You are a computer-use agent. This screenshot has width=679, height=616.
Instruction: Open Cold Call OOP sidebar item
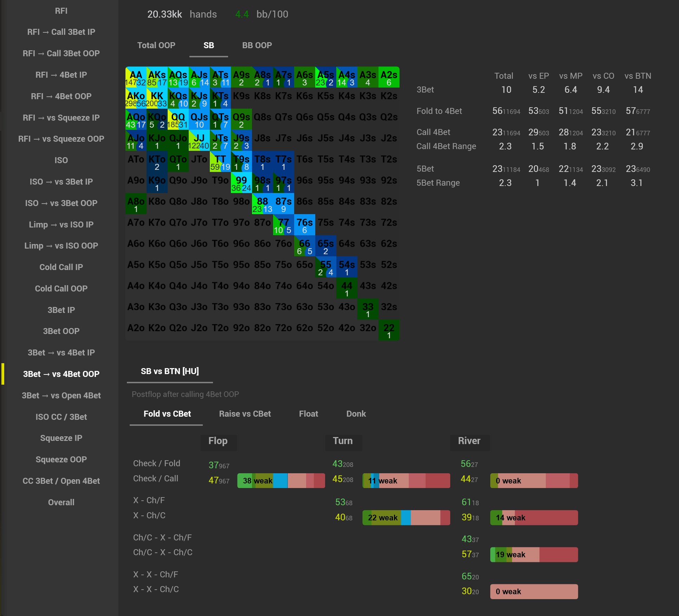[61, 289]
